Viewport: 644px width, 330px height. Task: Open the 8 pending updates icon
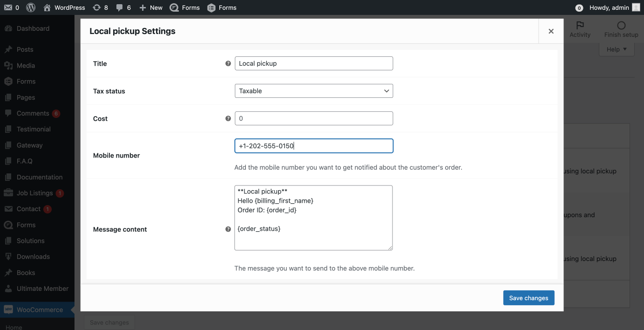pyautogui.click(x=100, y=7)
